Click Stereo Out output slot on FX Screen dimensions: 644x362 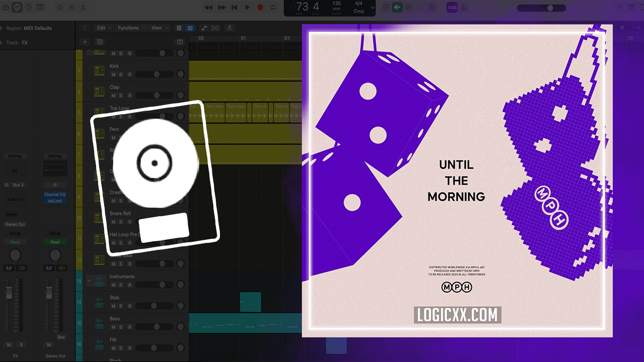15,224
